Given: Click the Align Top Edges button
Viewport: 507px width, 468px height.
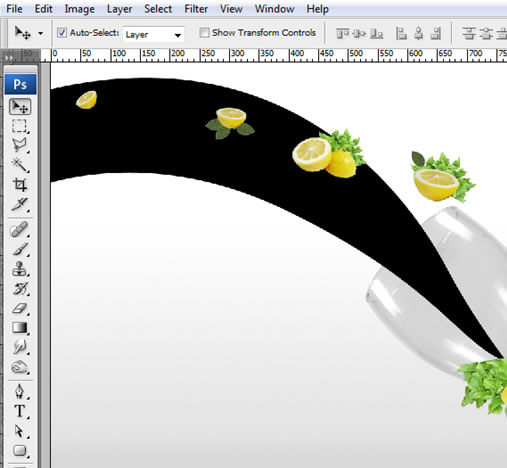Looking at the screenshot, I should (342, 33).
